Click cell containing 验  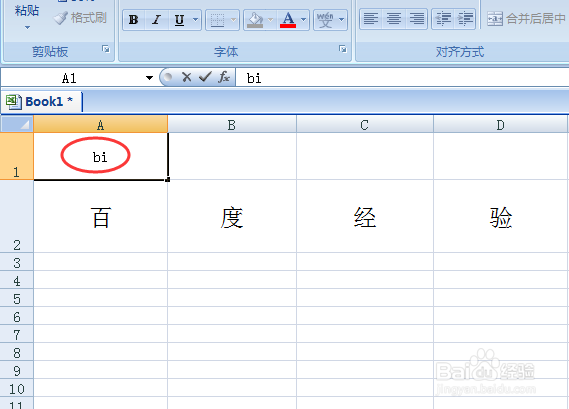(501, 217)
